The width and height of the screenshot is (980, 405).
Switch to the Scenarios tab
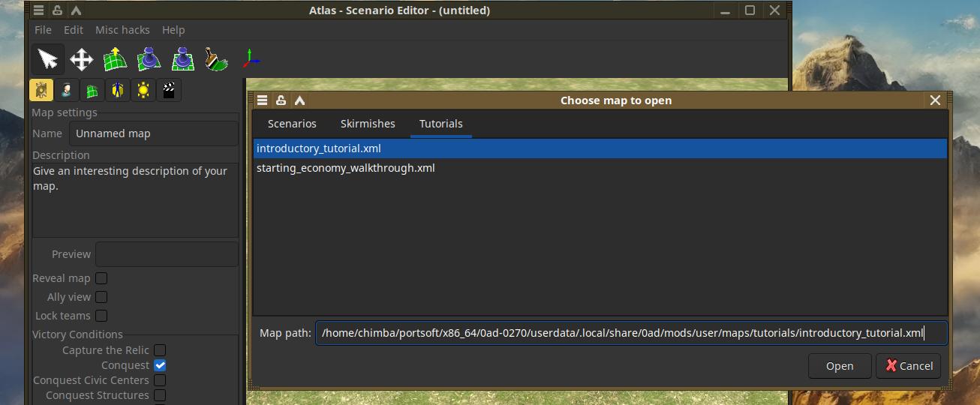(x=292, y=124)
